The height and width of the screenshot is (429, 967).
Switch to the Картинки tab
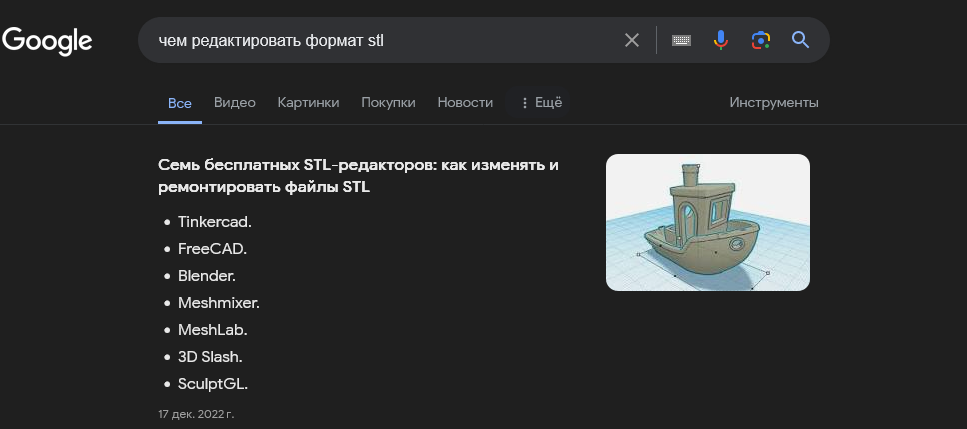pyautogui.click(x=308, y=102)
